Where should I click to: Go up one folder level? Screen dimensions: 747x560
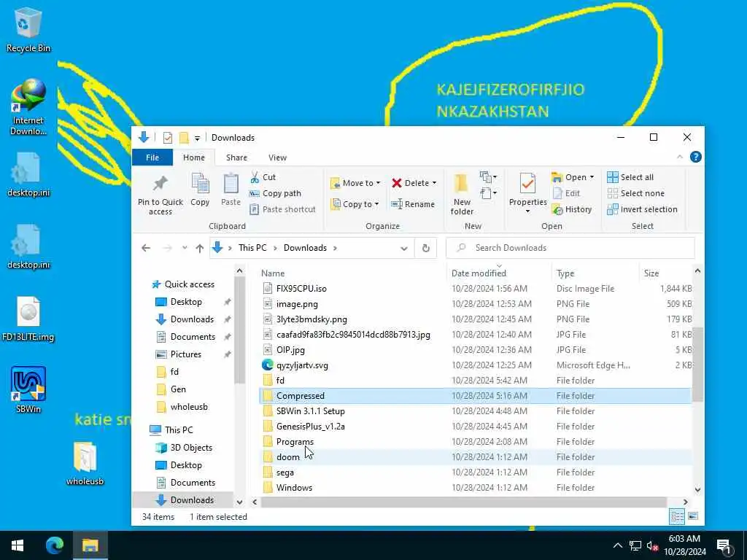(x=200, y=248)
